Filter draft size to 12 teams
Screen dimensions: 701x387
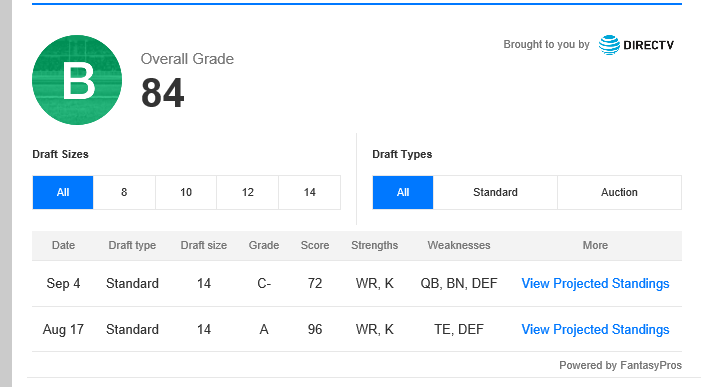248,192
